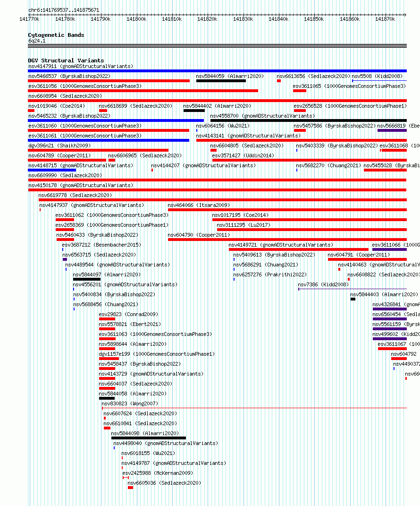Click esv3687212 Besenbacher2015 label

pos(101,245)
